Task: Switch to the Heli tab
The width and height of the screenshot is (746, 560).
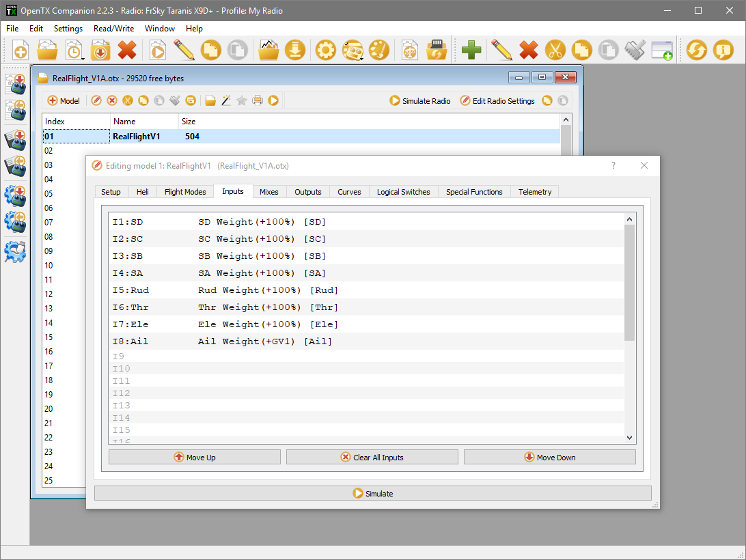Action: coord(143,192)
